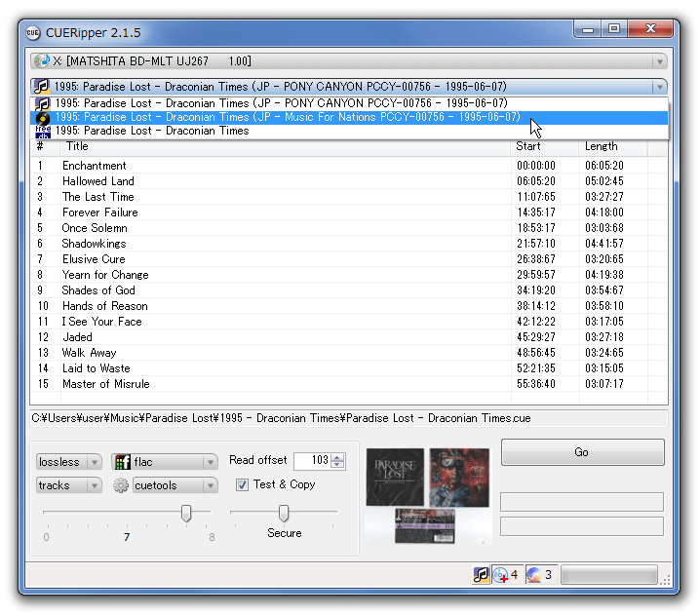
Task: Select track 12 Jaded
Action: (x=349, y=337)
